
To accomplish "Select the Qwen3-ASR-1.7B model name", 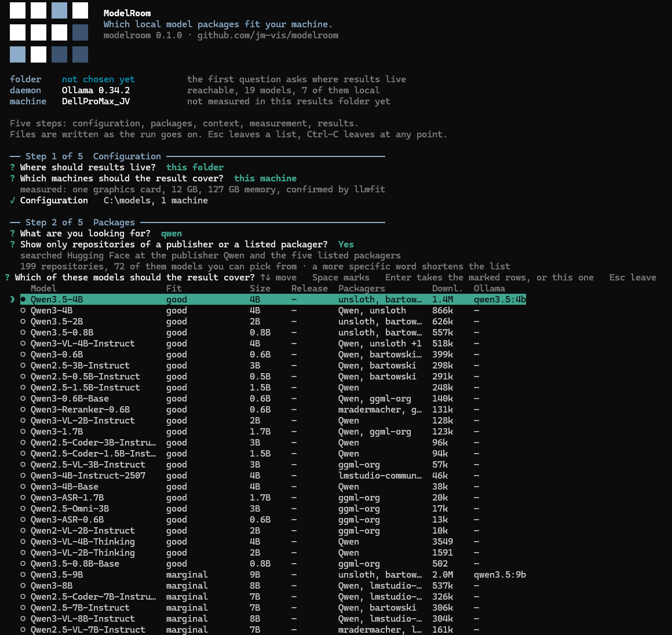I will click(x=67, y=498).
